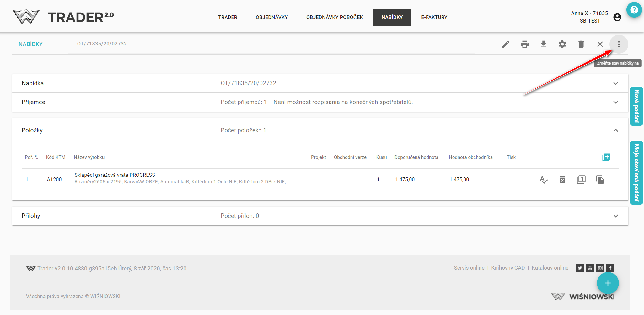644x315 pixels.
Task: Open the Katalogy online link
Action: click(550, 268)
